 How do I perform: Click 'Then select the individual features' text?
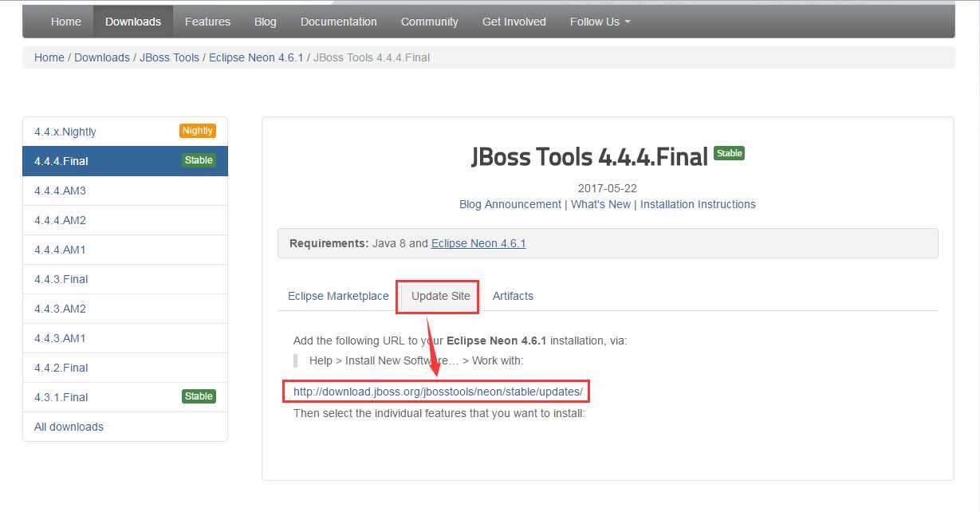[439, 414]
